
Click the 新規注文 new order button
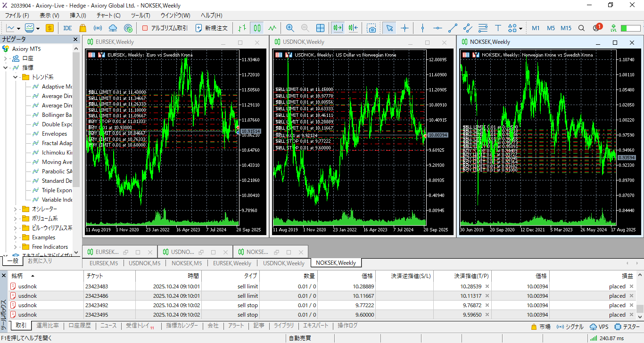point(212,28)
